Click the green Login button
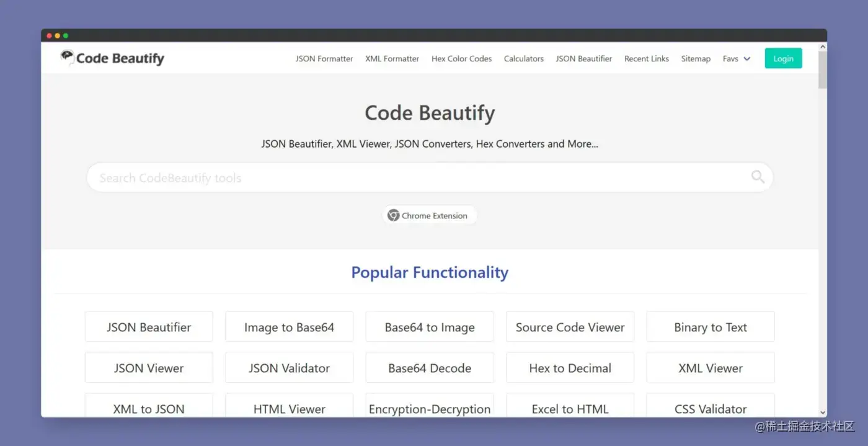 point(783,58)
